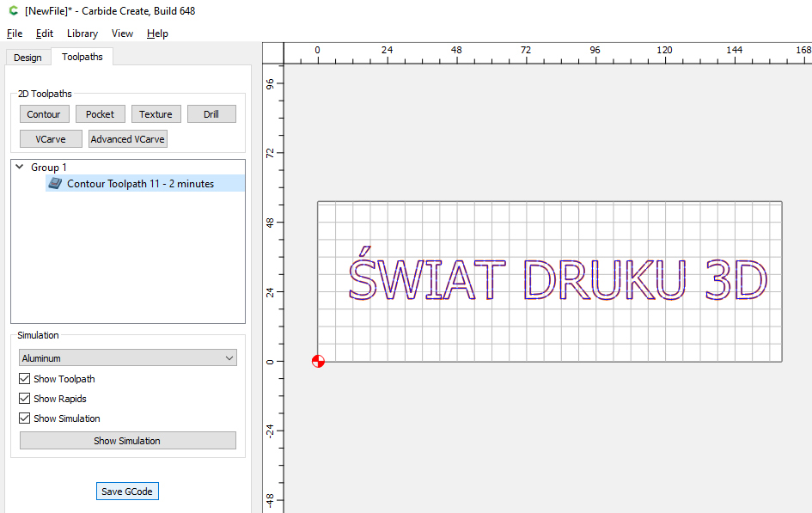This screenshot has width=812, height=513.
Task: Open the Edit menu
Action: pos(45,34)
